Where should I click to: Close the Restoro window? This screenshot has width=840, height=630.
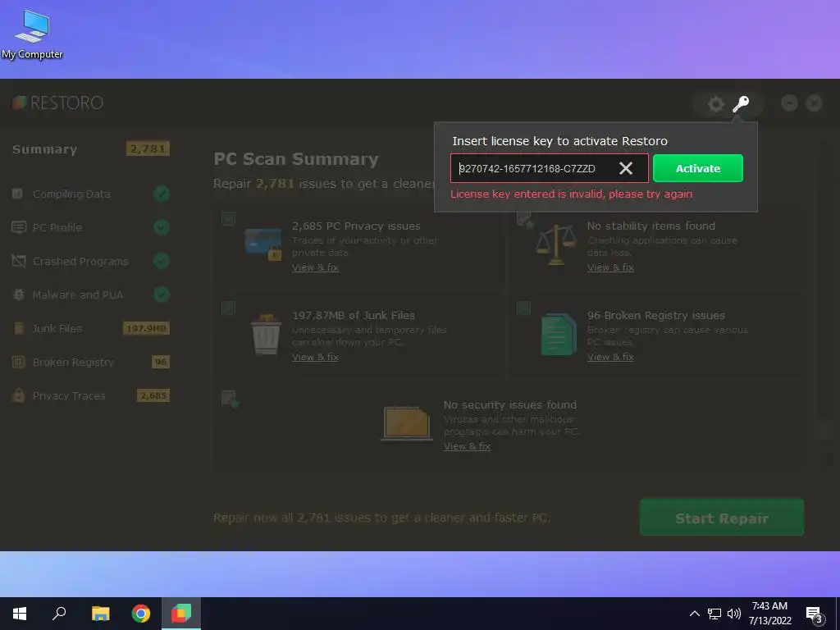pyautogui.click(x=814, y=103)
